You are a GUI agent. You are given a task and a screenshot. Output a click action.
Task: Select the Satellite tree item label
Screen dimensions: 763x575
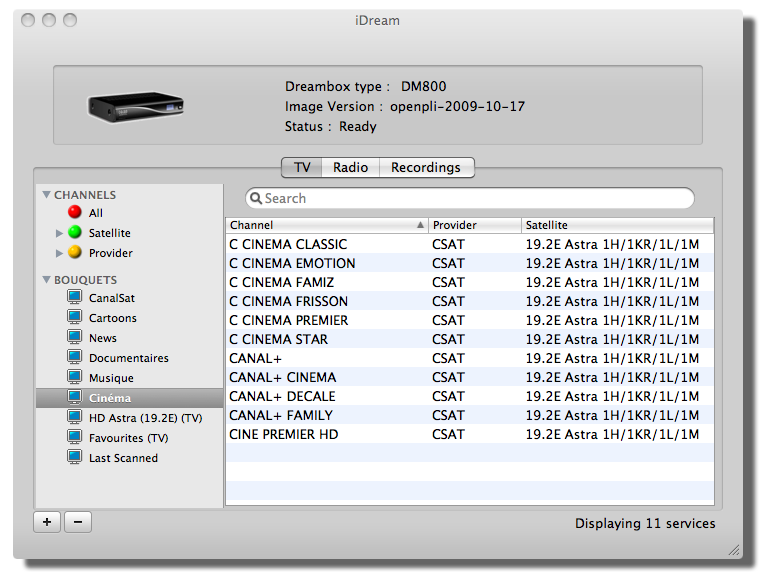click(109, 233)
